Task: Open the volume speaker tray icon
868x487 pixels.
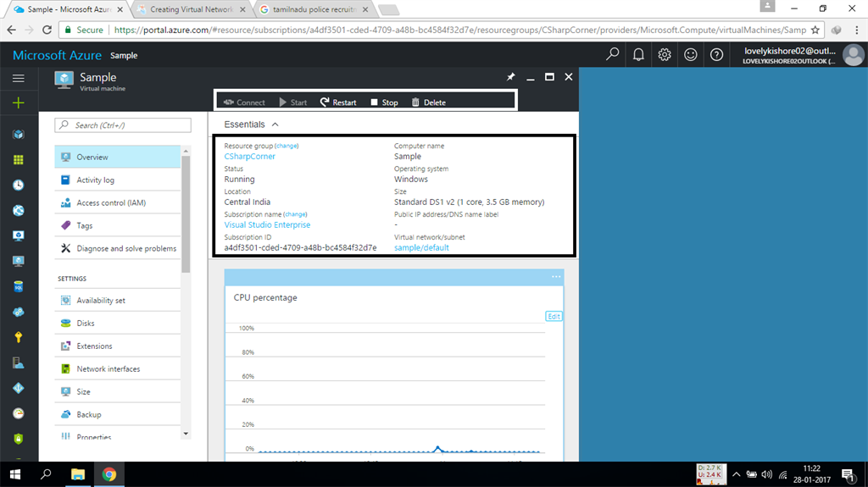Action: tap(766, 474)
